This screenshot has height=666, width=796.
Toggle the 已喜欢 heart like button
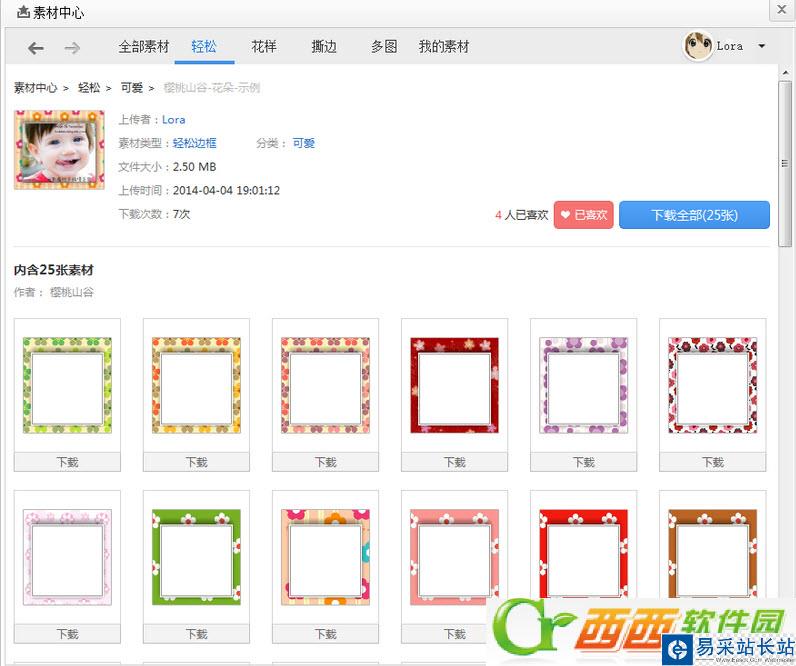click(x=583, y=215)
